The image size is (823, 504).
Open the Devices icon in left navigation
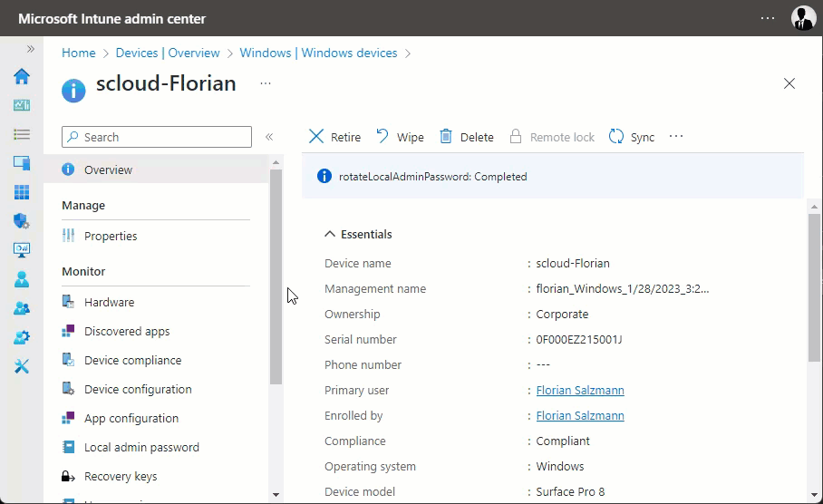click(22, 163)
